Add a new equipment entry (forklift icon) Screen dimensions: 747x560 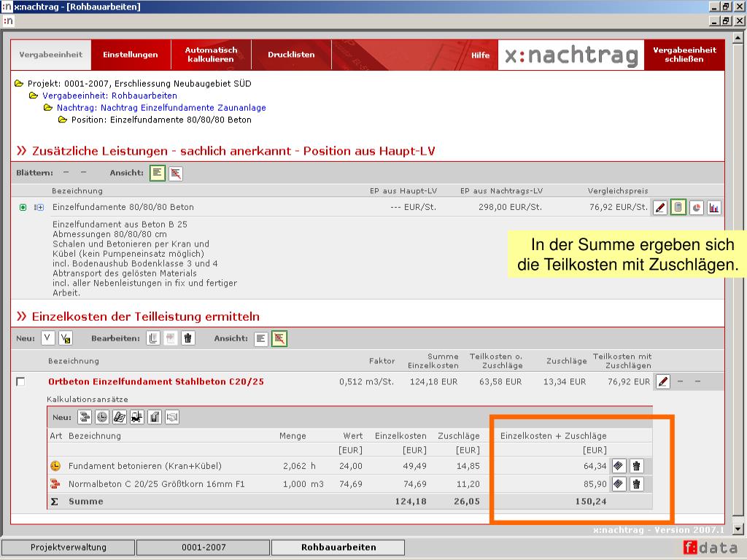[x=137, y=418]
